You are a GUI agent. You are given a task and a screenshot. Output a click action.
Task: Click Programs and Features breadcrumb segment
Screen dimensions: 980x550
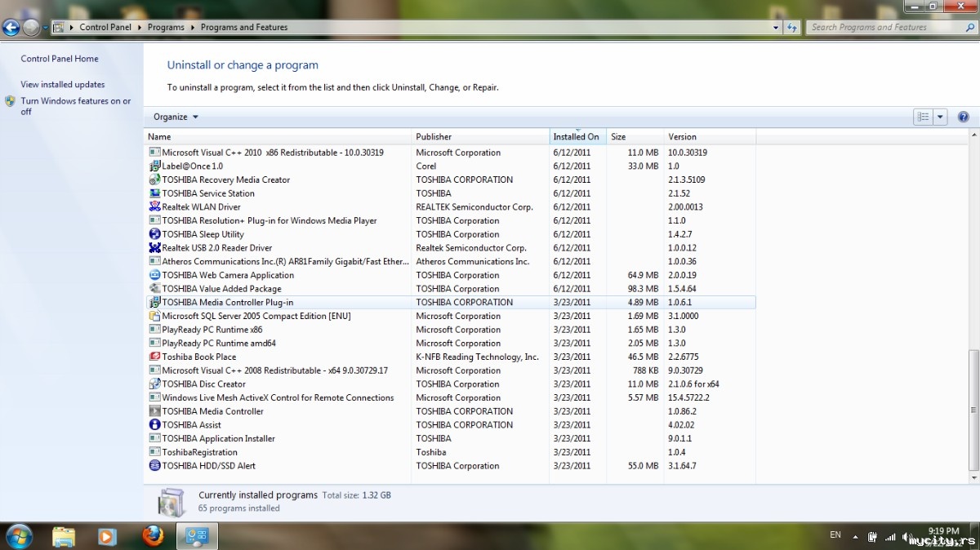244,27
